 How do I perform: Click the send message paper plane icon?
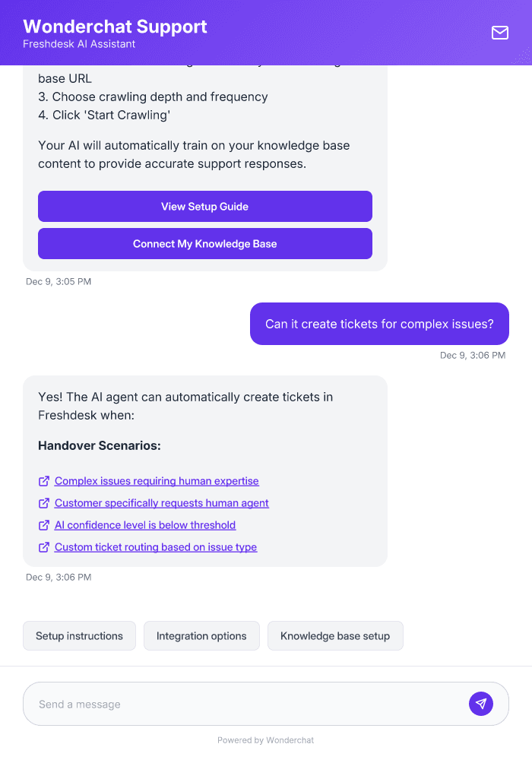481,703
